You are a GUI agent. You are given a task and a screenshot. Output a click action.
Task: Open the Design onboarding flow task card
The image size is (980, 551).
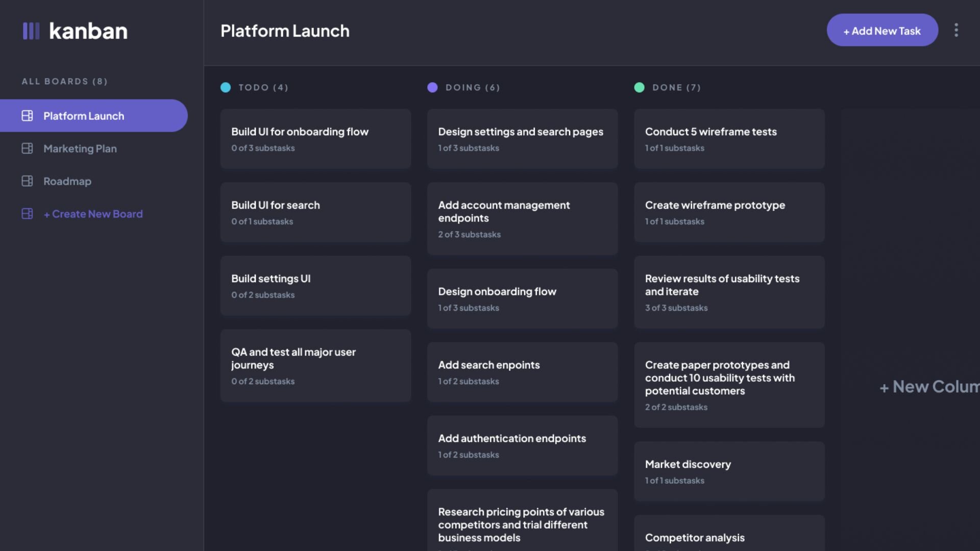pos(522,298)
